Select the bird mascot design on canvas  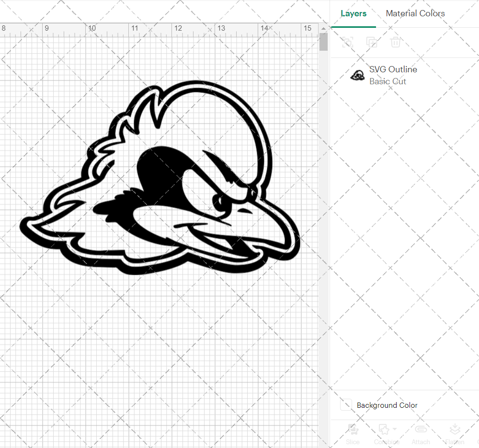pyautogui.click(x=160, y=178)
